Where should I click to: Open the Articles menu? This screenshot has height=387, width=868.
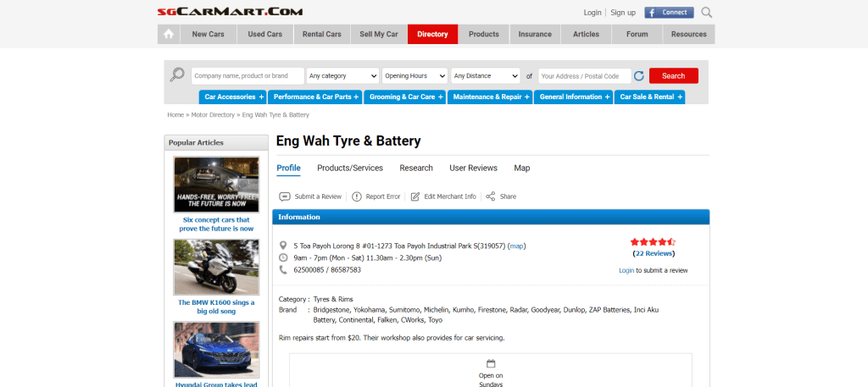point(587,34)
